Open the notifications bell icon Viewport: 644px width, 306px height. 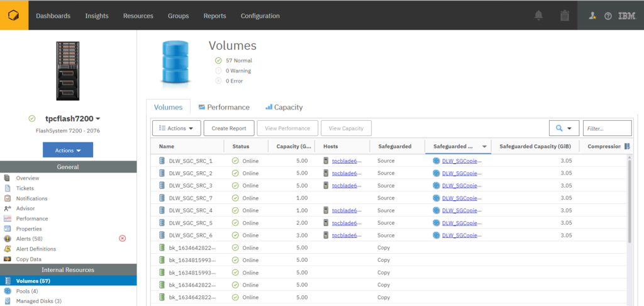pyautogui.click(x=538, y=16)
